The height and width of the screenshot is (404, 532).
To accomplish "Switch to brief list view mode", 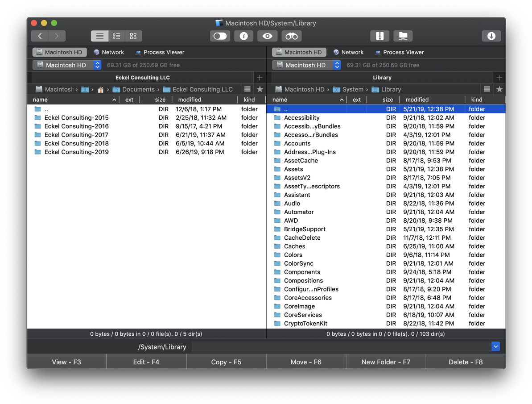I will click(116, 36).
